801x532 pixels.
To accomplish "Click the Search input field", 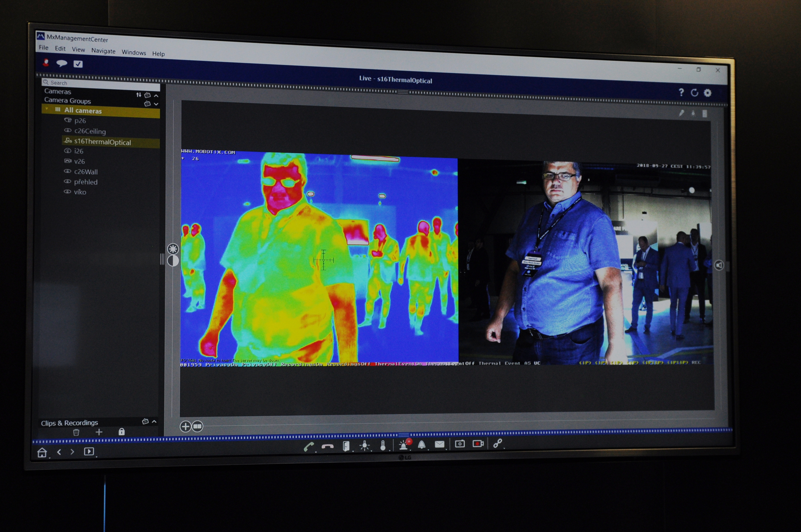I will 102,83.
